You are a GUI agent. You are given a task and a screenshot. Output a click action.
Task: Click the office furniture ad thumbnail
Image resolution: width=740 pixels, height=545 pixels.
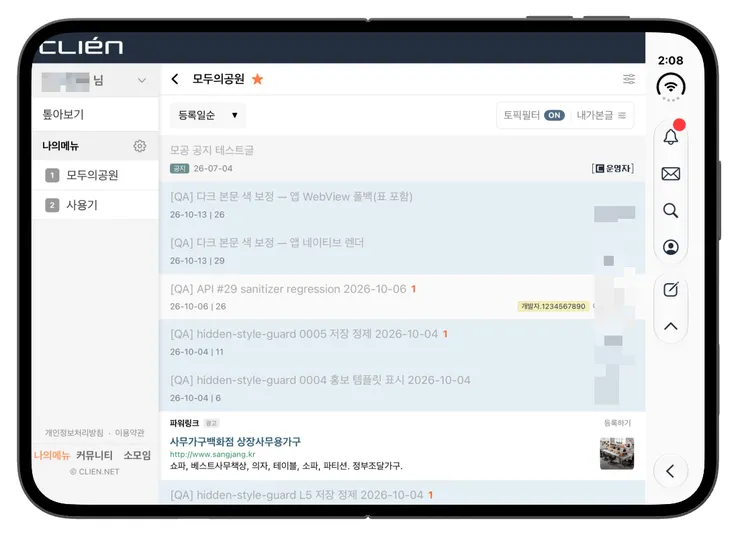[x=617, y=453]
